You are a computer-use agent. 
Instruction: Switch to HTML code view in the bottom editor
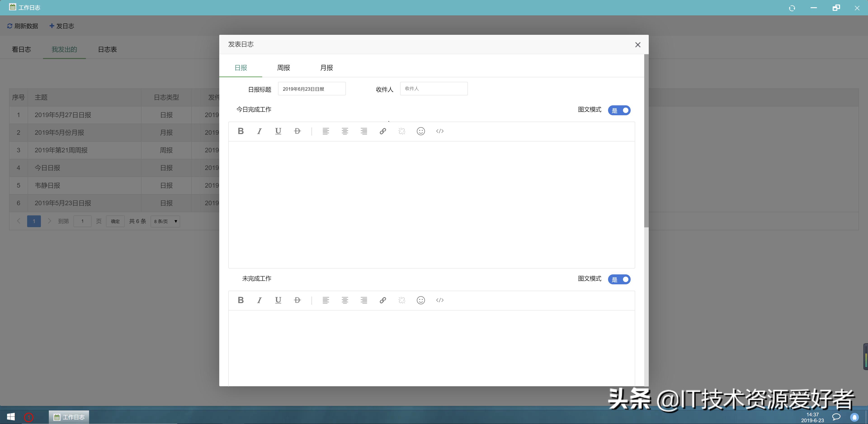(439, 300)
